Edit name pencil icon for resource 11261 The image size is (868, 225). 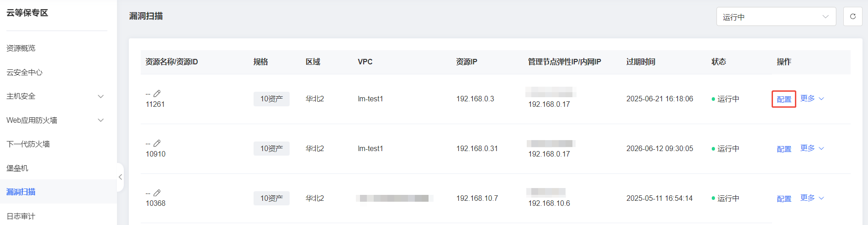coord(157,94)
